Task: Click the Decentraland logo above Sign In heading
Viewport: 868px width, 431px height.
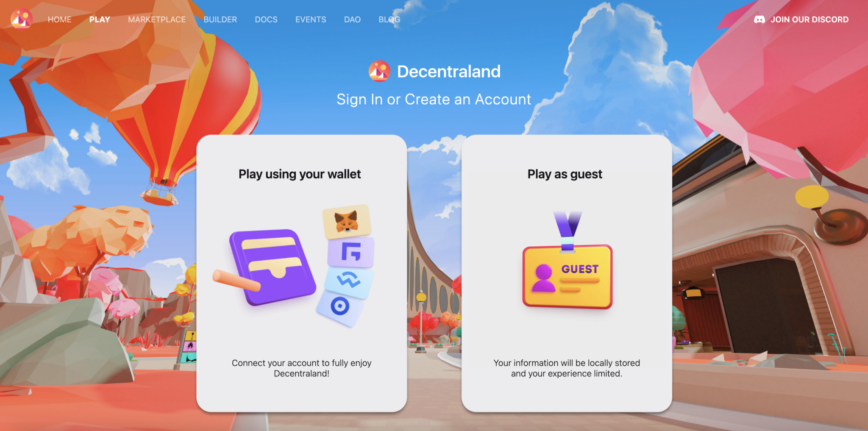Action: pos(379,71)
